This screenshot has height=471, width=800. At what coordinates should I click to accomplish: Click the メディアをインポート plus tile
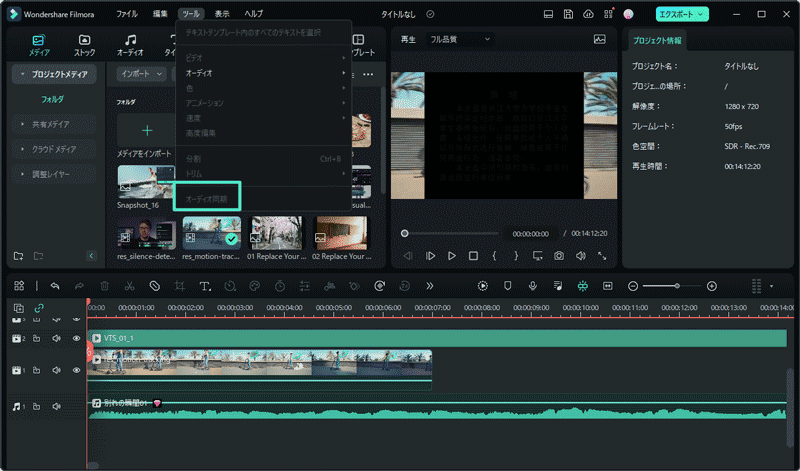(x=147, y=131)
